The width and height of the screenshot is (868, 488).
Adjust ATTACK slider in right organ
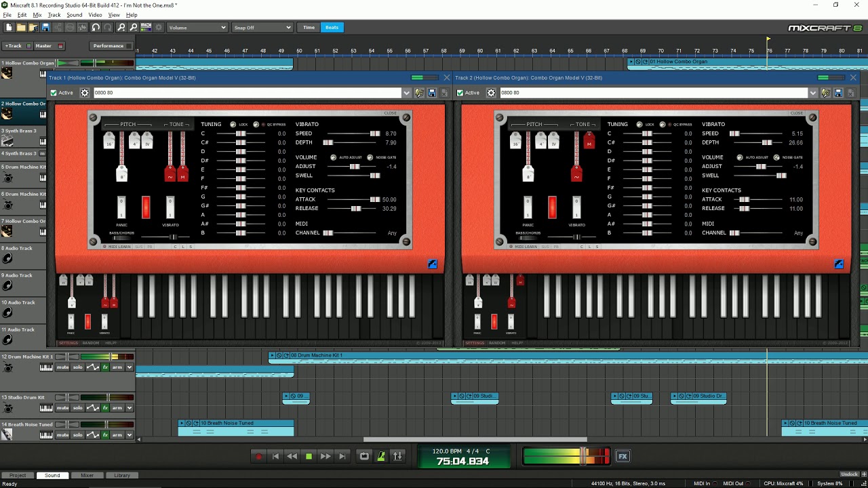(744, 200)
